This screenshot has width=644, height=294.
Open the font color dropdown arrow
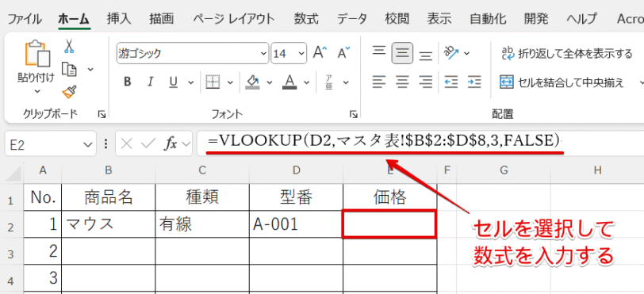tap(306, 82)
